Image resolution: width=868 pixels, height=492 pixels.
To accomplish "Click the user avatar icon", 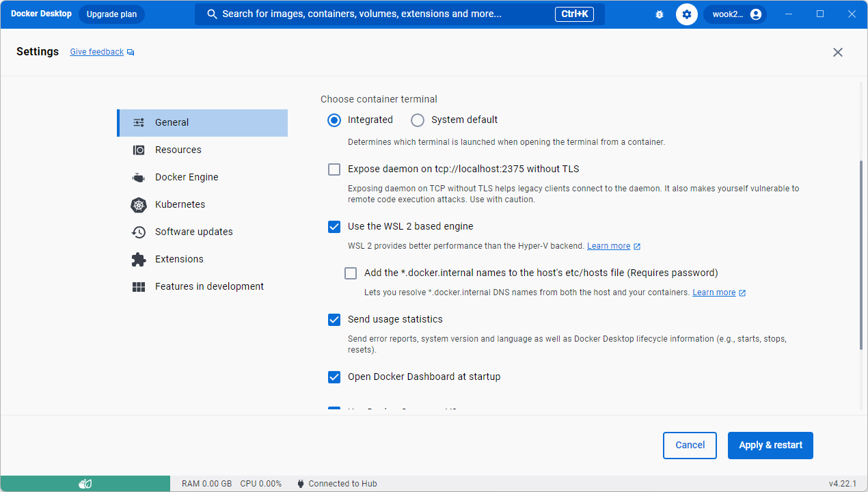I will (x=756, y=14).
